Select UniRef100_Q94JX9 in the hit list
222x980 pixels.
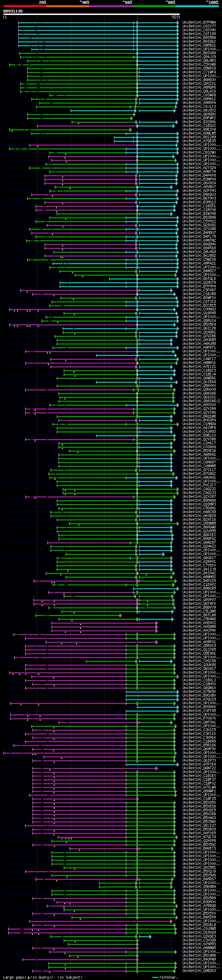199,57
